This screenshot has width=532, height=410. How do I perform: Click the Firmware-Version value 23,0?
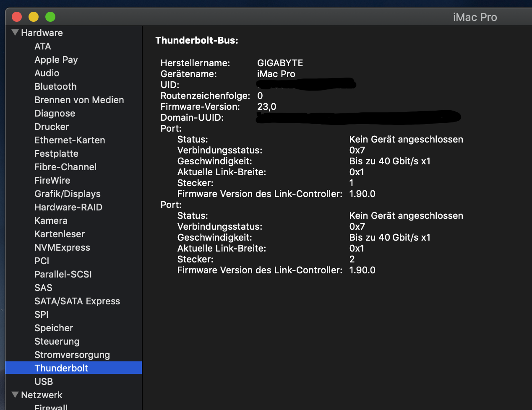[267, 106]
